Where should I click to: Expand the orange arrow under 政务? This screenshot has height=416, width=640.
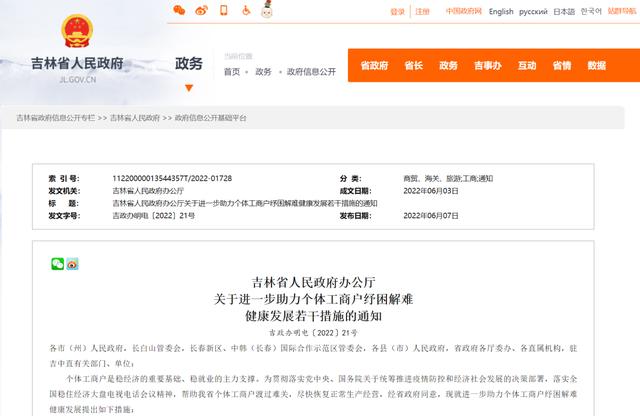tap(189, 88)
